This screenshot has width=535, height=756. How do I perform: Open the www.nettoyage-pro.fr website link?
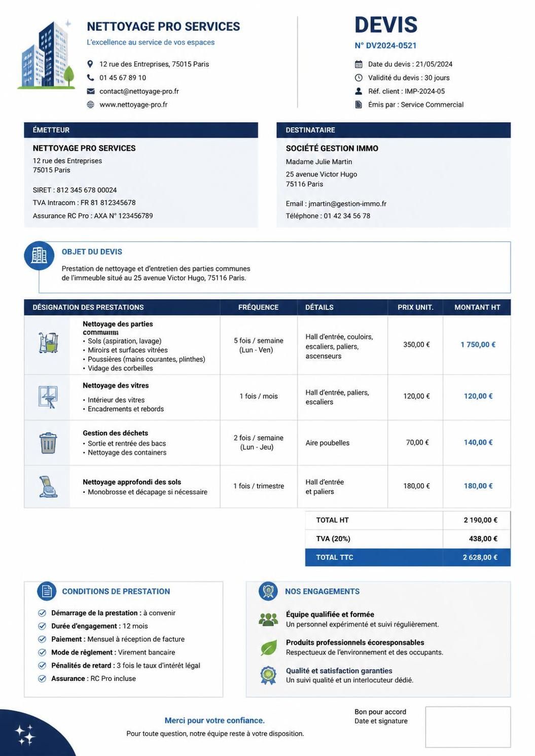coord(133,104)
